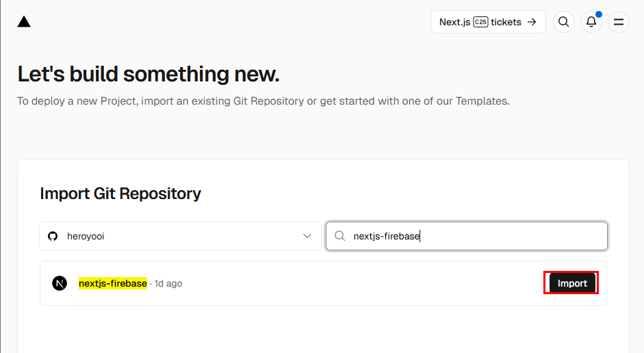The image size is (644, 353).
Task: Click the Import Git Repository heading
Action: point(120,194)
